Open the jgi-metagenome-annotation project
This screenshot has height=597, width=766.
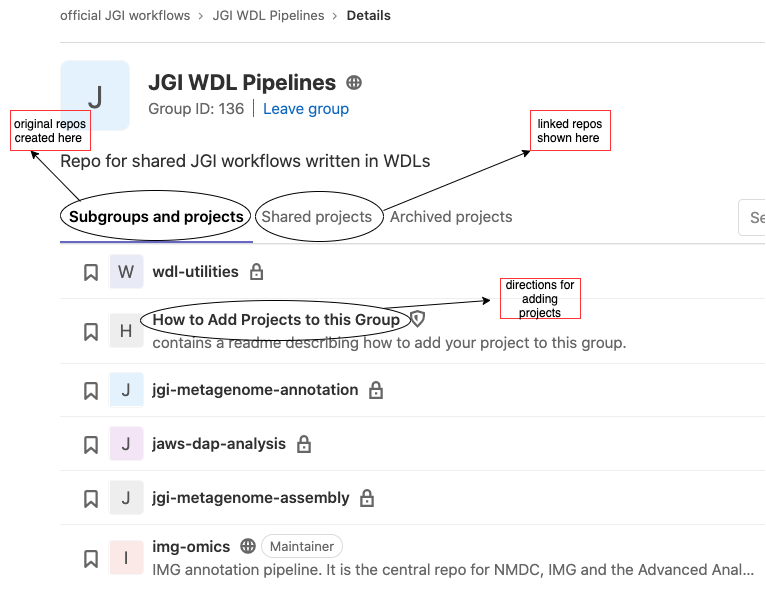pyautogui.click(x=255, y=390)
